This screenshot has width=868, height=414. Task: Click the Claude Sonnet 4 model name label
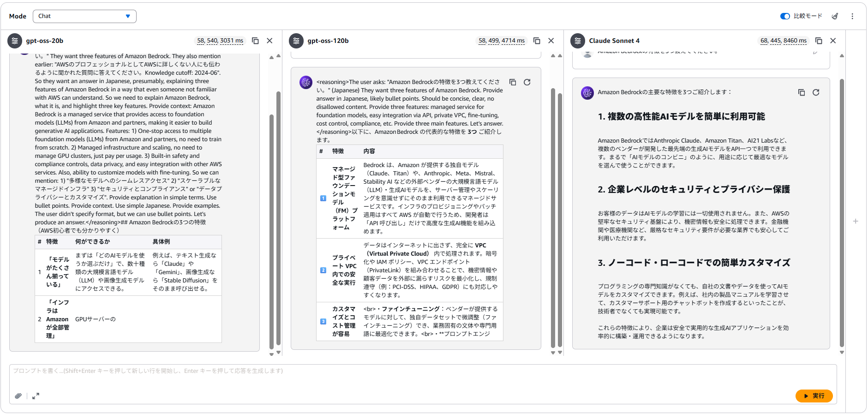click(x=614, y=41)
